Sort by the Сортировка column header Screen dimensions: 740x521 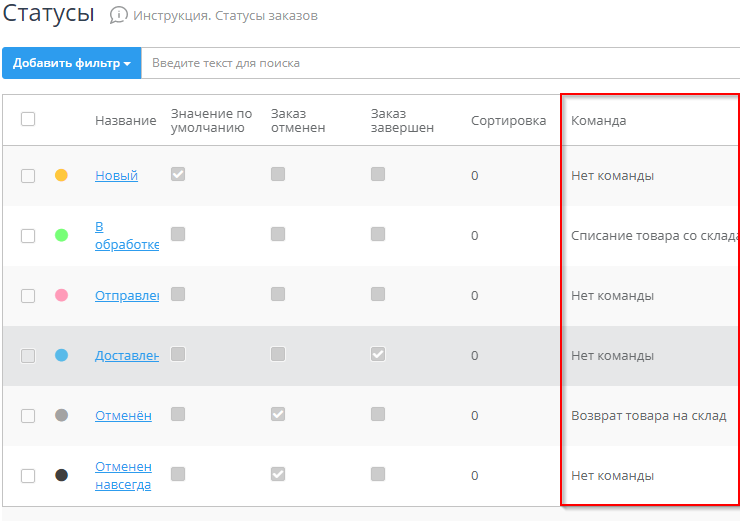(x=508, y=121)
